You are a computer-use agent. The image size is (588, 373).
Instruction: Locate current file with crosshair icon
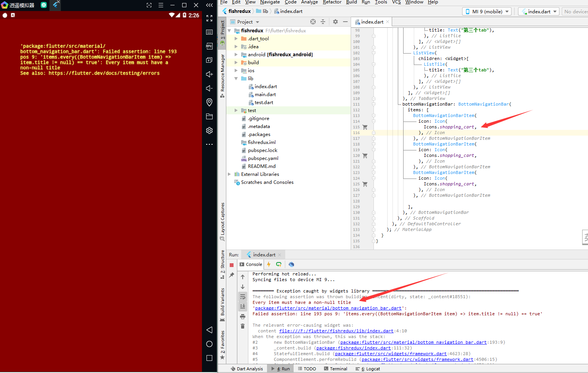313,22
